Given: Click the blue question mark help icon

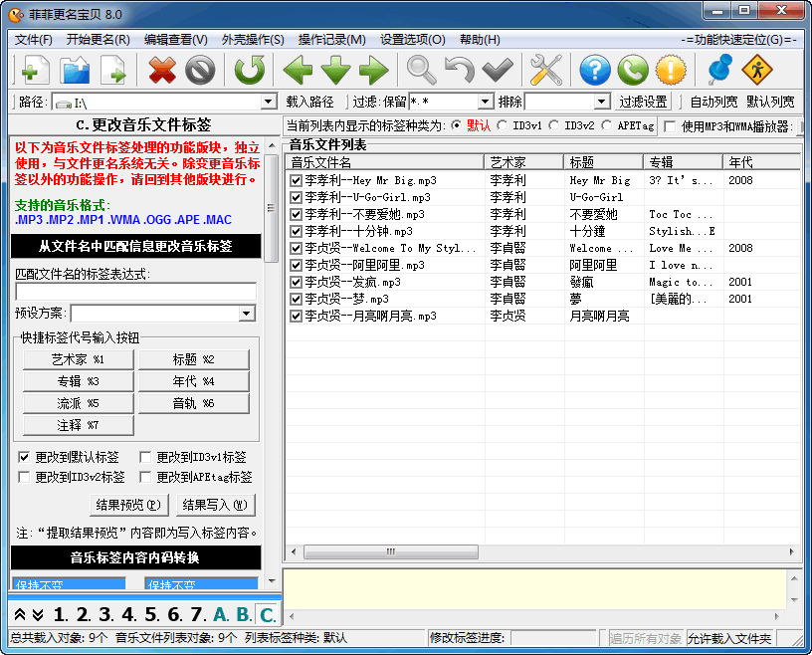Looking at the screenshot, I should [x=594, y=70].
